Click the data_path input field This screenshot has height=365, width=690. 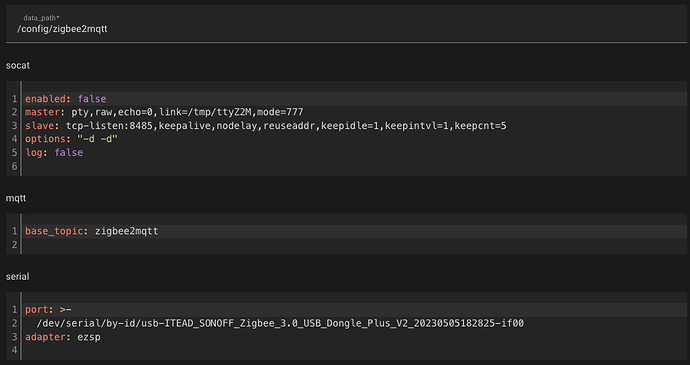coord(346,24)
